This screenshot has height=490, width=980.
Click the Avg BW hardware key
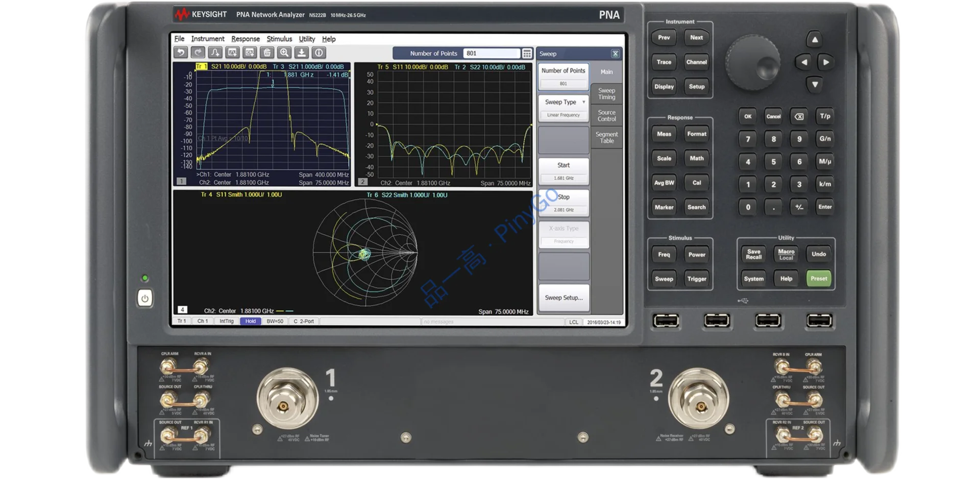click(664, 183)
